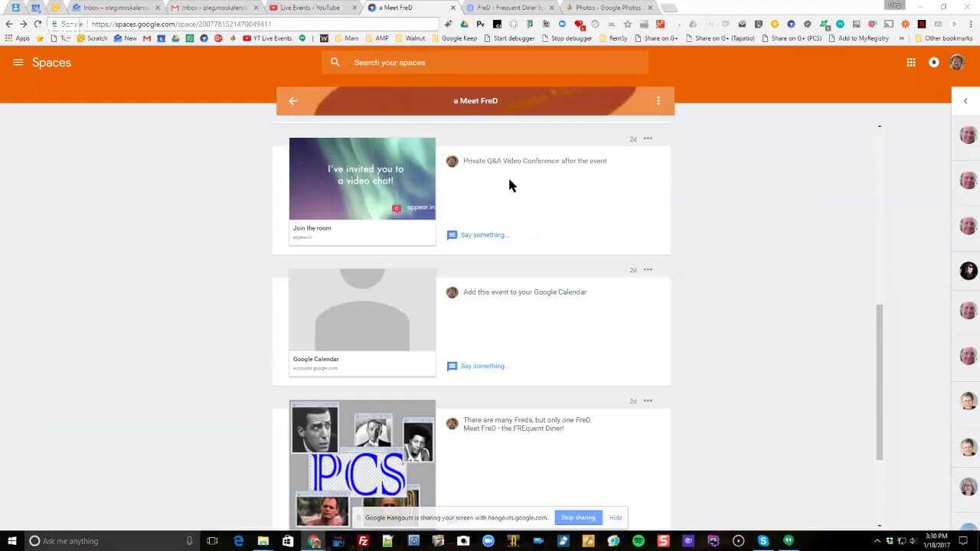Screen dimensions: 980x551
Task: Click the search magnifier icon
Action: pos(335,63)
